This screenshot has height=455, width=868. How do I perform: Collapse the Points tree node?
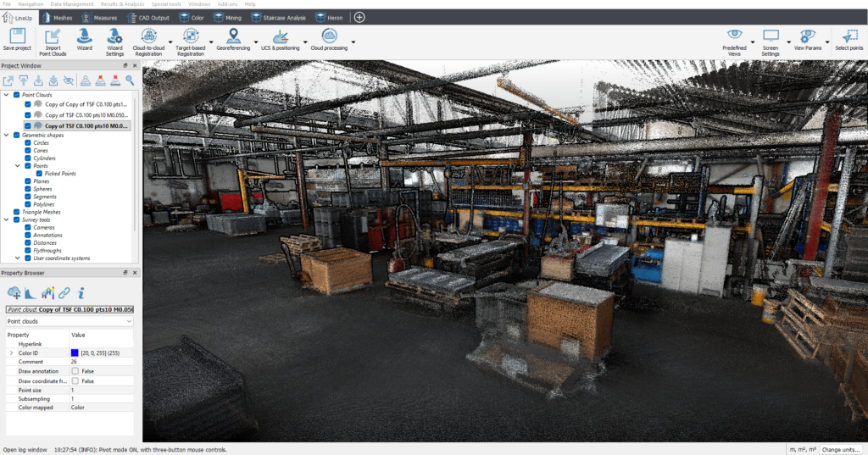pyautogui.click(x=17, y=165)
